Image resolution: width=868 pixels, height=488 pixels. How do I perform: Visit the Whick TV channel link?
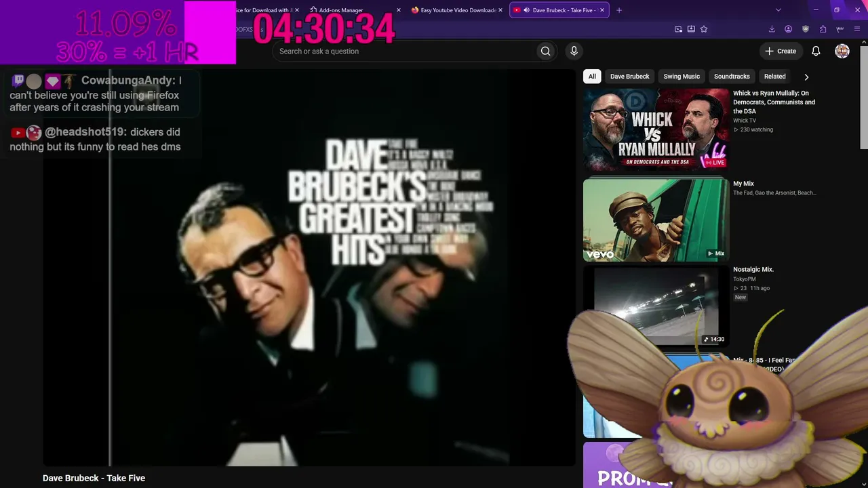[745, 121]
